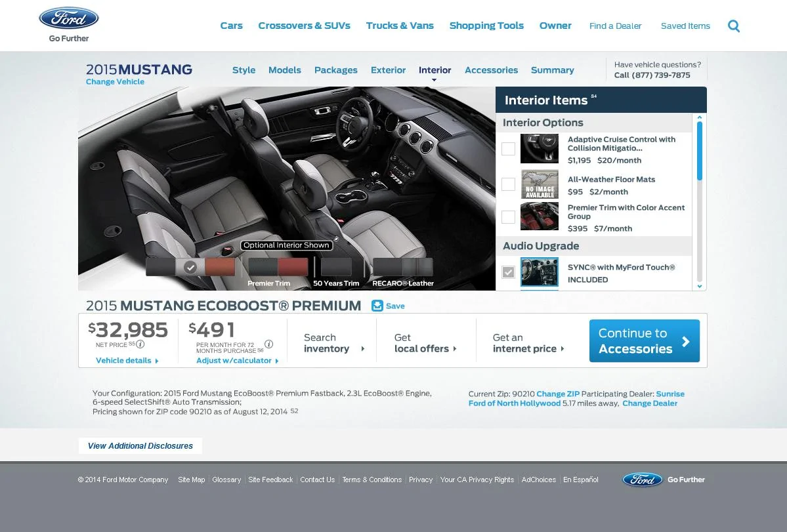Click View Additional Disclosures button
The height and width of the screenshot is (532, 787).
point(140,446)
